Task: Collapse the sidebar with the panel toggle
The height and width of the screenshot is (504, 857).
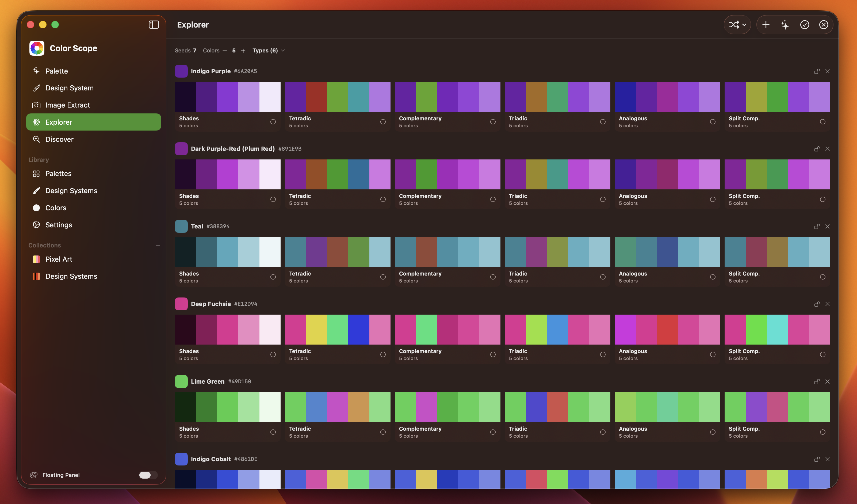Action: [154, 25]
